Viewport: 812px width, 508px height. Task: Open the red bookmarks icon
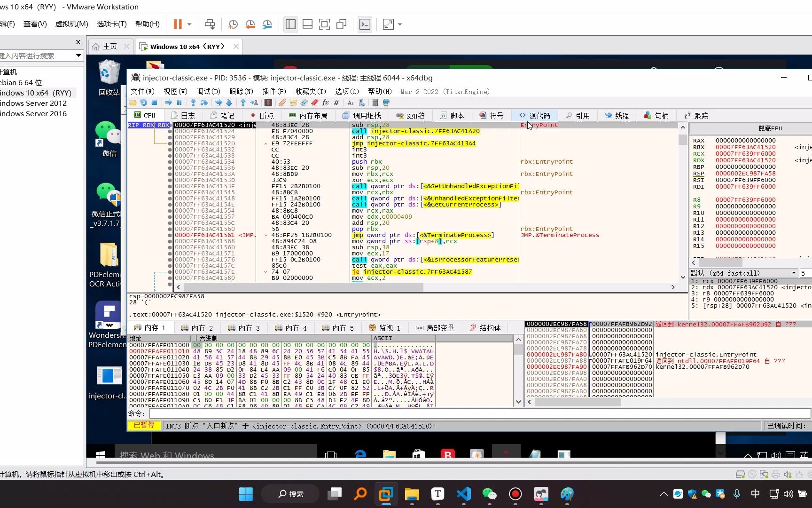[315, 103]
